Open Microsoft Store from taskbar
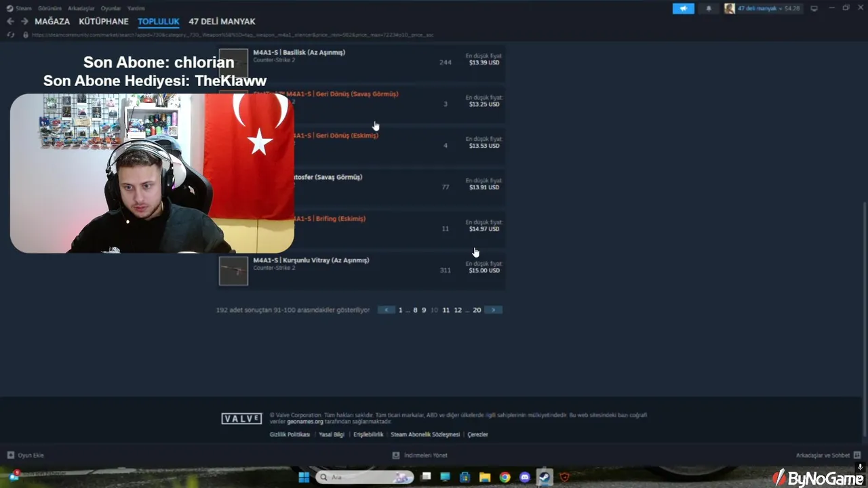 [x=465, y=477]
